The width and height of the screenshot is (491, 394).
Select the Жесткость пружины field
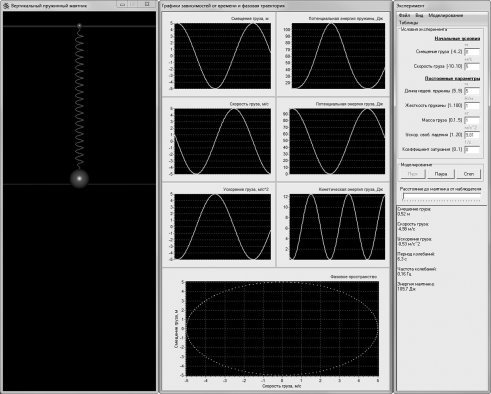(472, 106)
